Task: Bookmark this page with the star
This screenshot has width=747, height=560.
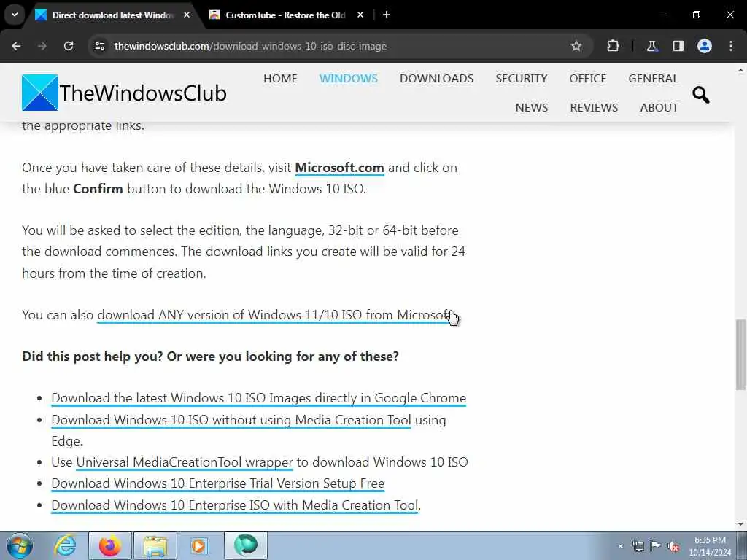Action: [576, 46]
